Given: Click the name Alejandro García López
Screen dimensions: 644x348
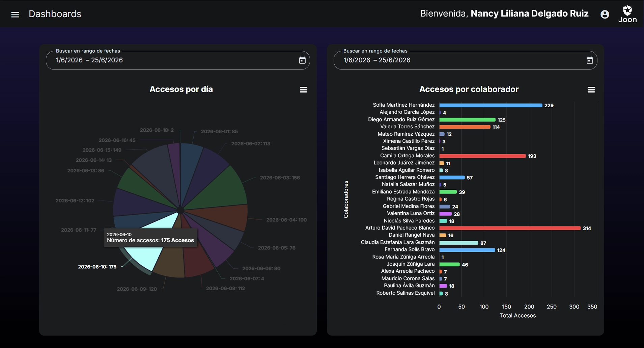Looking at the screenshot, I should point(407,112).
